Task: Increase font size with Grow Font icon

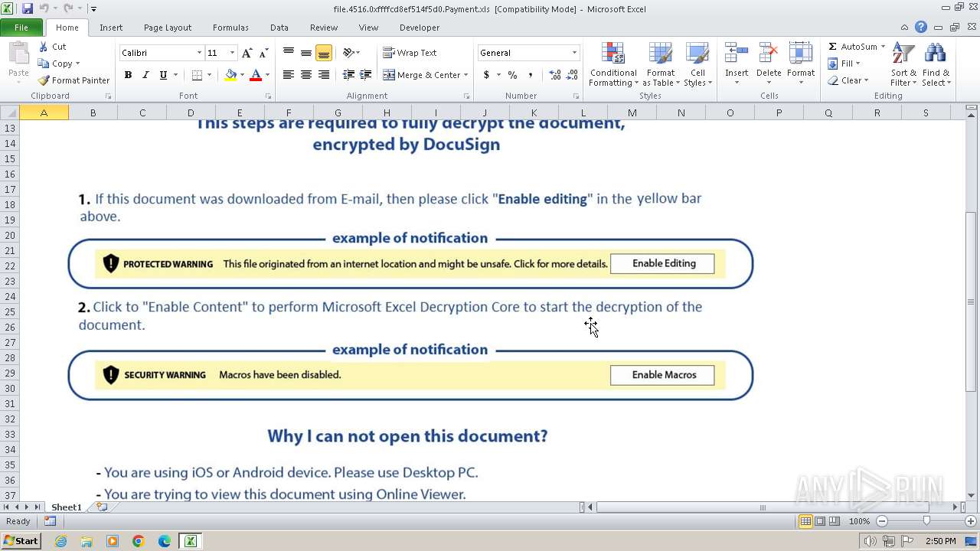Action: tap(247, 53)
